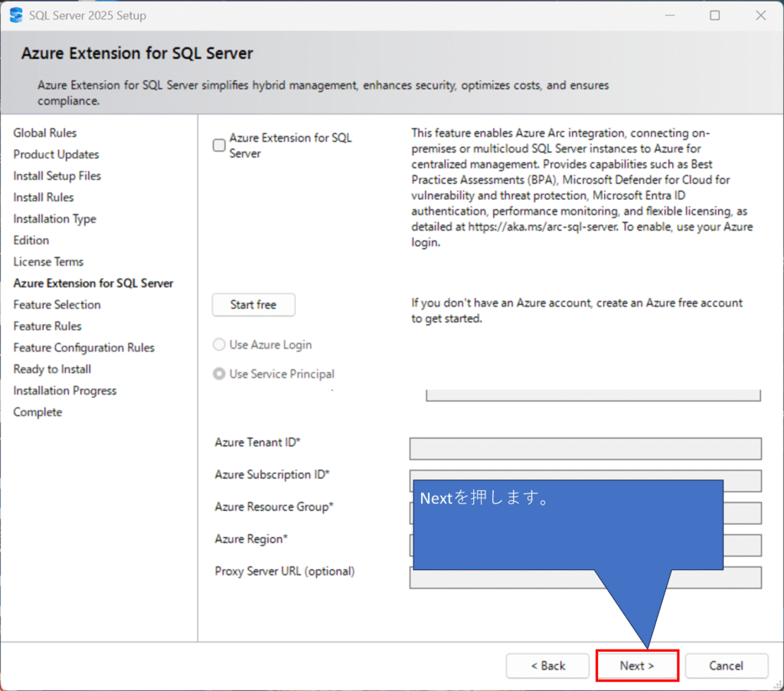Screen dimensions: 784x691
Task: Click the SQL Server Setup title icon
Action: click(16, 15)
